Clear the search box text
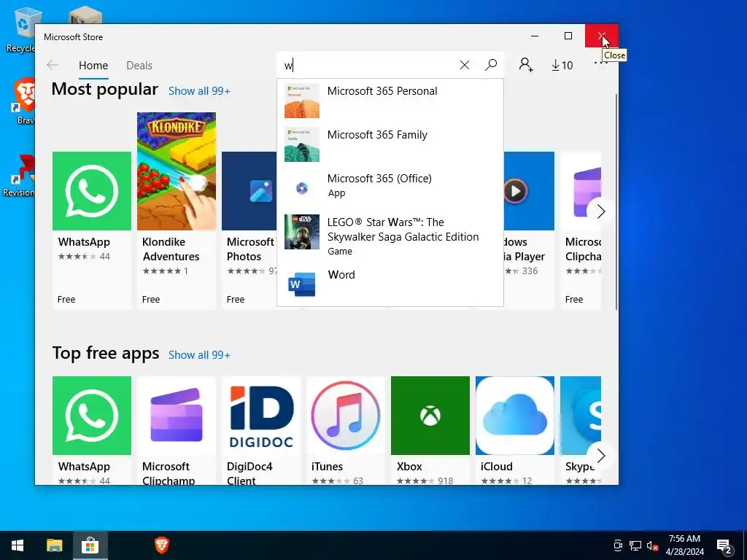This screenshot has width=747, height=560. click(465, 65)
